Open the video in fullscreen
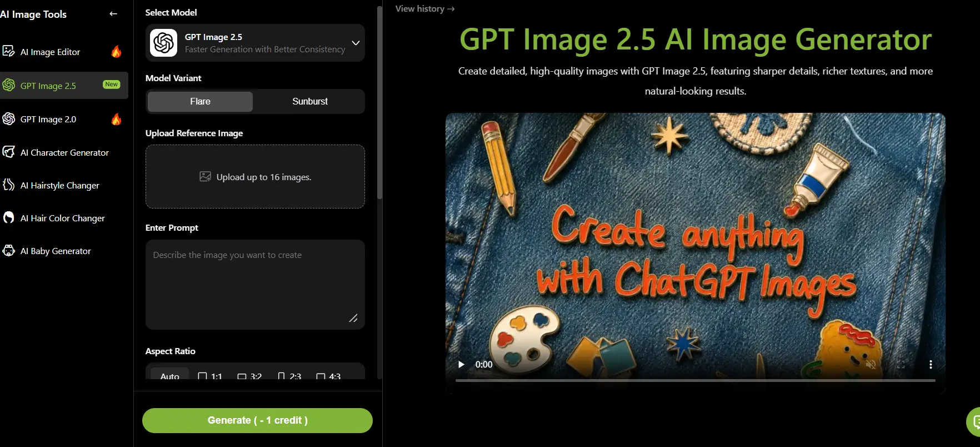 point(901,365)
